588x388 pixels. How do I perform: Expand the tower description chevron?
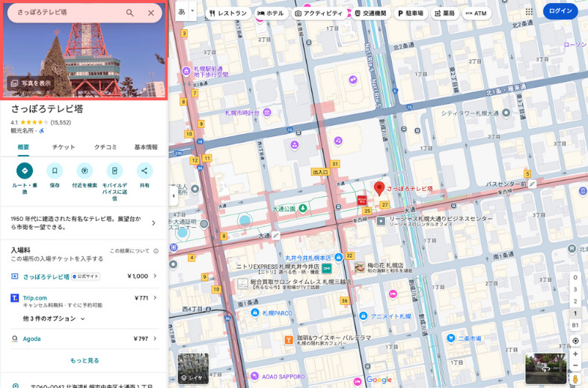click(153, 222)
